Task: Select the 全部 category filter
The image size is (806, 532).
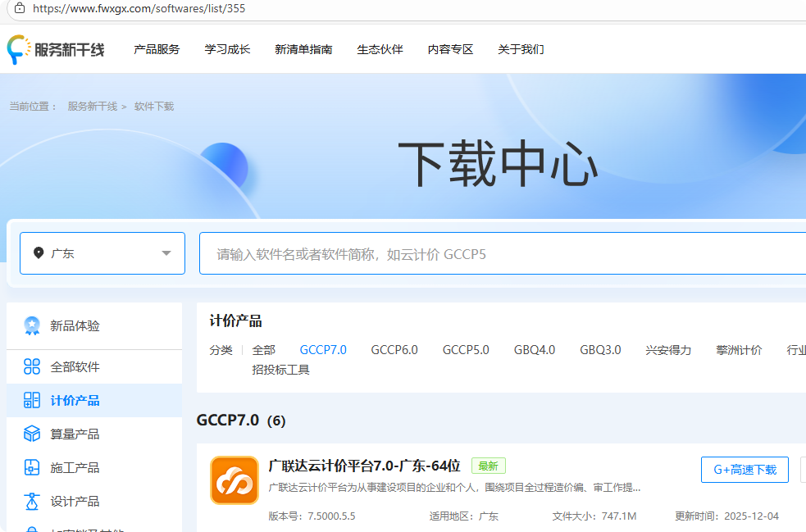Action: pyautogui.click(x=264, y=350)
